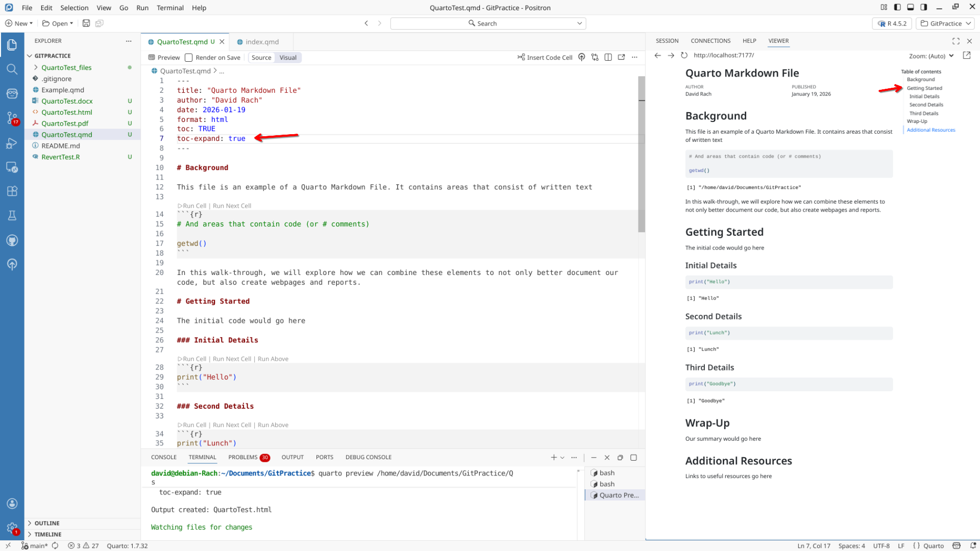Open the Terminal menu
The width and height of the screenshot is (980, 551).
[170, 8]
